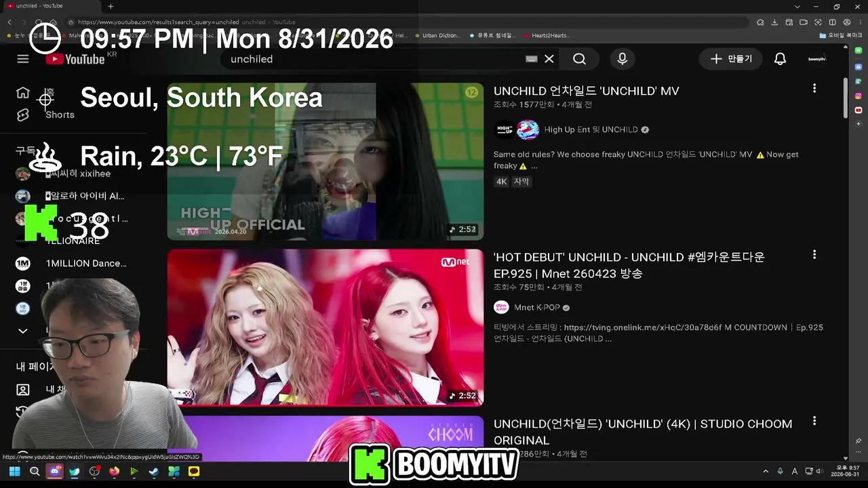Open the STUDIO CHOOM ORIGINAL video title
Viewport: 868px width, 488px height.
coord(643,432)
